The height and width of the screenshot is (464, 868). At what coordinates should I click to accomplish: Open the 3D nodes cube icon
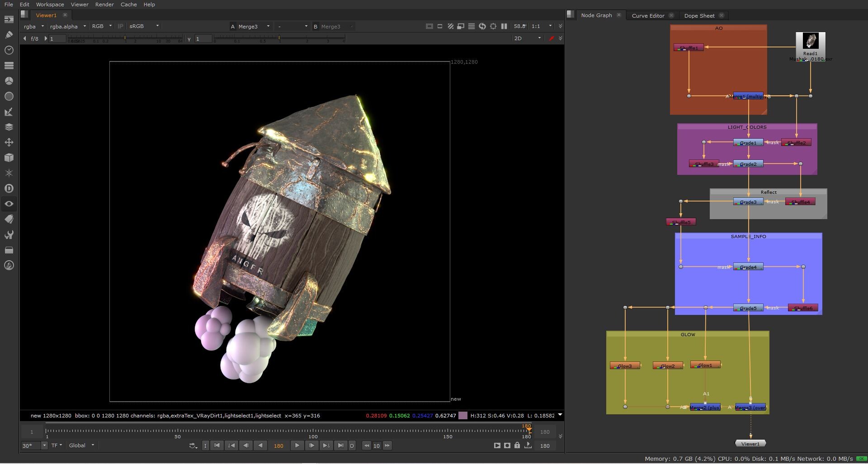coord(9,158)
